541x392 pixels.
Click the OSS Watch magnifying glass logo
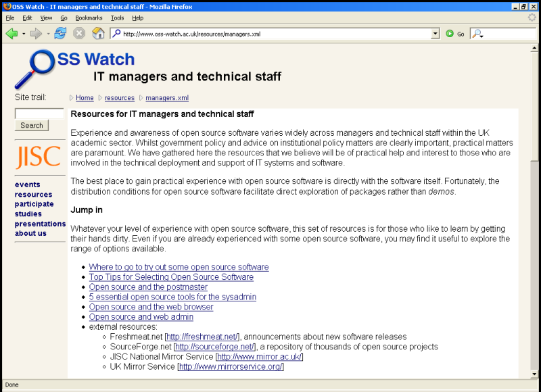click(x=34, y=69)
